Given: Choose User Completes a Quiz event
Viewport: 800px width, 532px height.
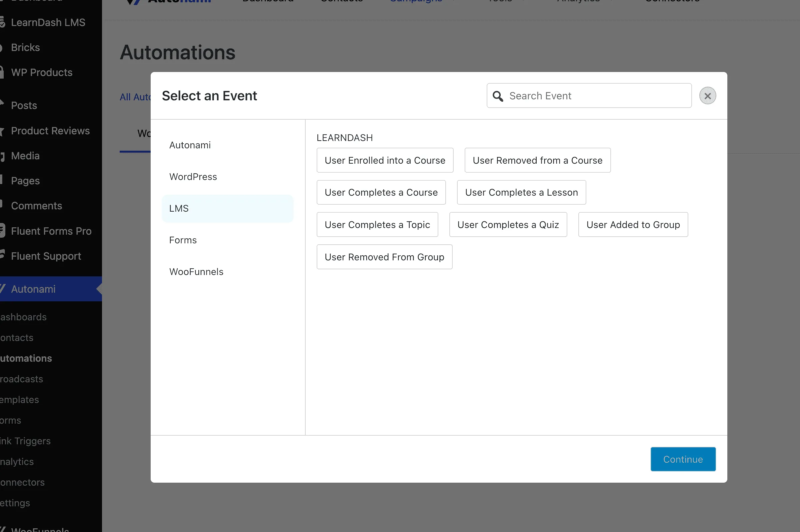Looking at the screenshot, I should 508,225.
